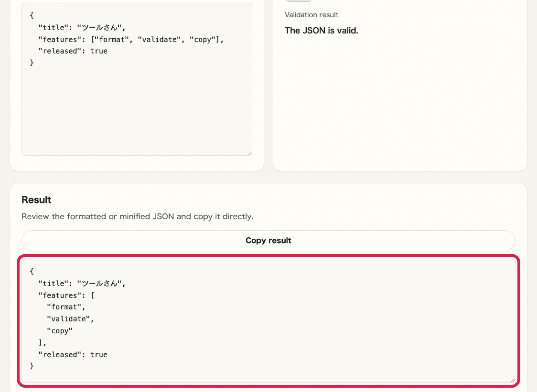Click the Copy result button
The image size is (537, 392).
(268, 240)
